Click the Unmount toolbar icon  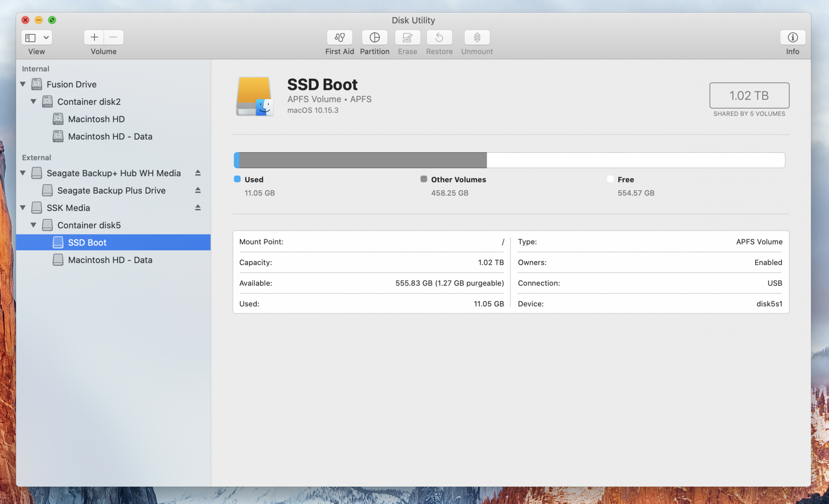coord(477,37)
